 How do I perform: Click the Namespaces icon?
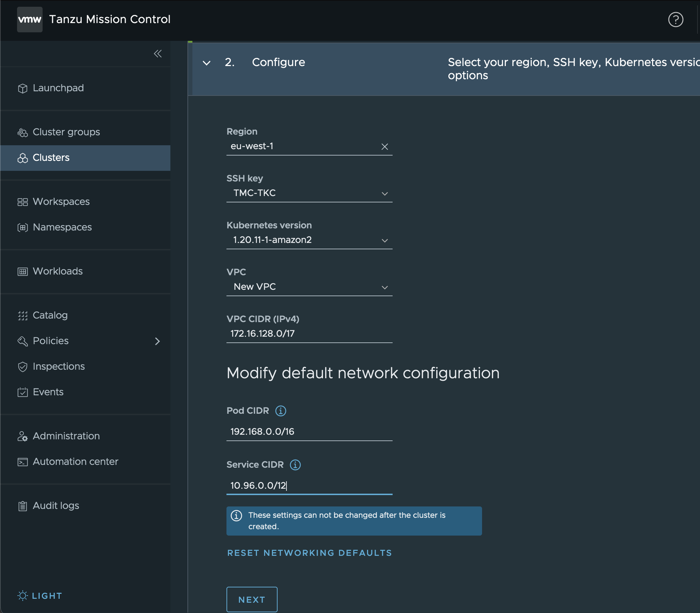click(x=23, y=227)
